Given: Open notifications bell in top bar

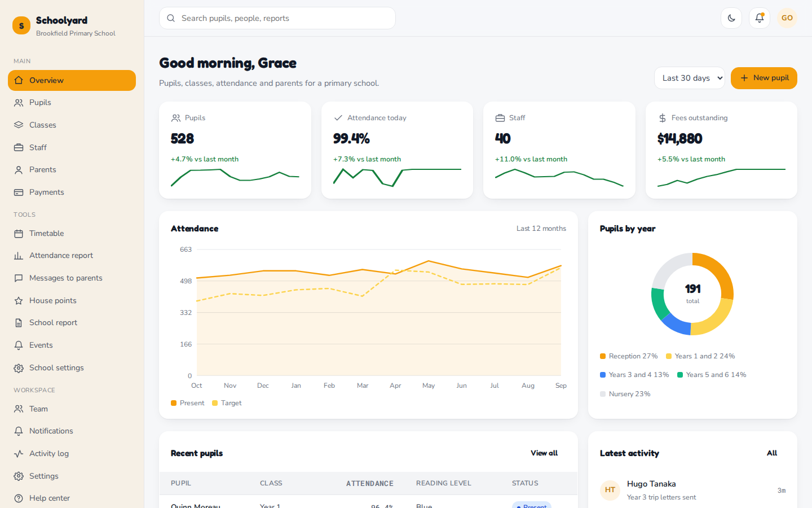Looking at the screenshot, I should (760, 18).
